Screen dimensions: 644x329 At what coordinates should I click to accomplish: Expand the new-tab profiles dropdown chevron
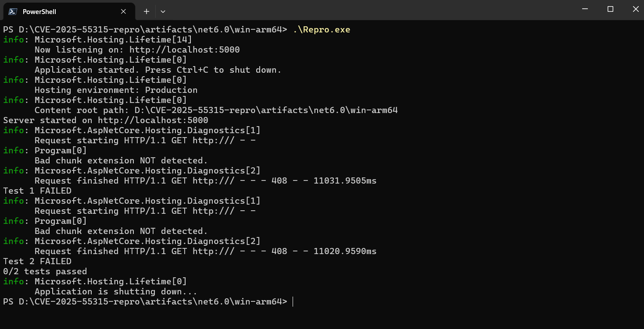point(163,11)
